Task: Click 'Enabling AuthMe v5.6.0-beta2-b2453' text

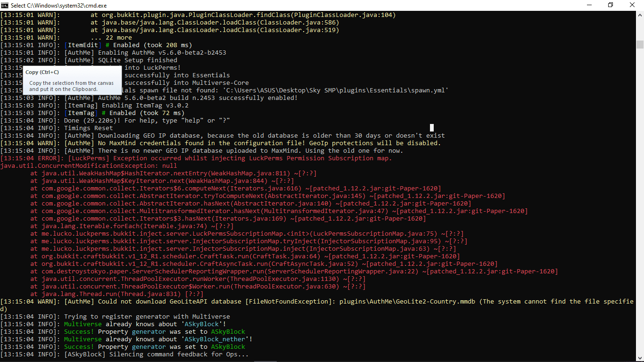Action: coord(162,53)
